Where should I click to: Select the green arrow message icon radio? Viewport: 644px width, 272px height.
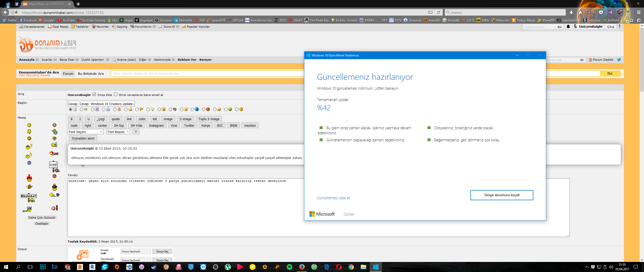pyautogui.click(x=82, y=109)
